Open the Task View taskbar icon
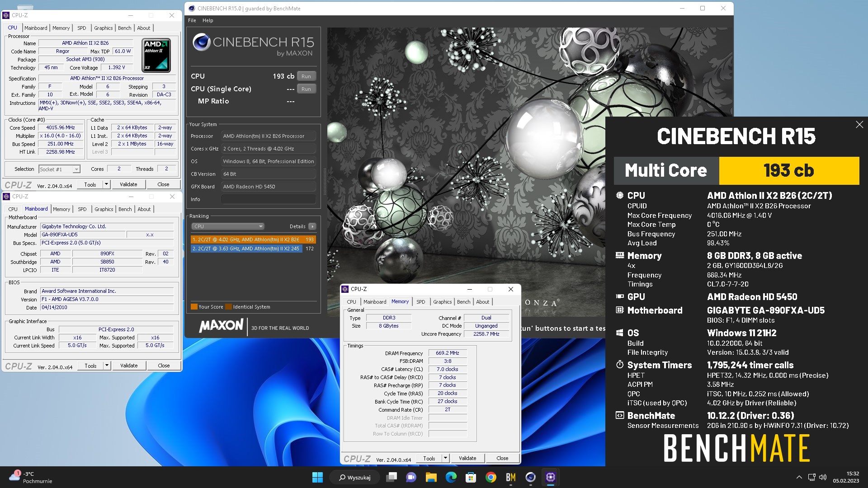Image resolution: width=868 pixels, height=488 pixels. tap(392, 477)
